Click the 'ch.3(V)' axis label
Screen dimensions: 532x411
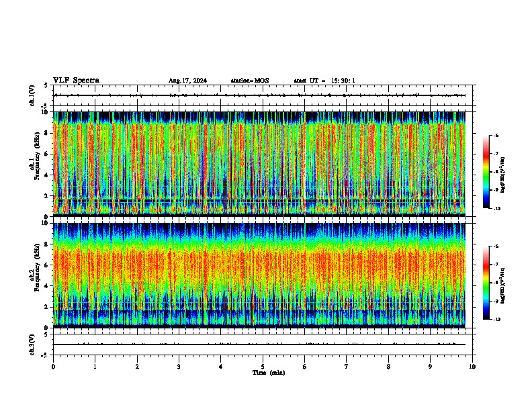tap(32, 345)
